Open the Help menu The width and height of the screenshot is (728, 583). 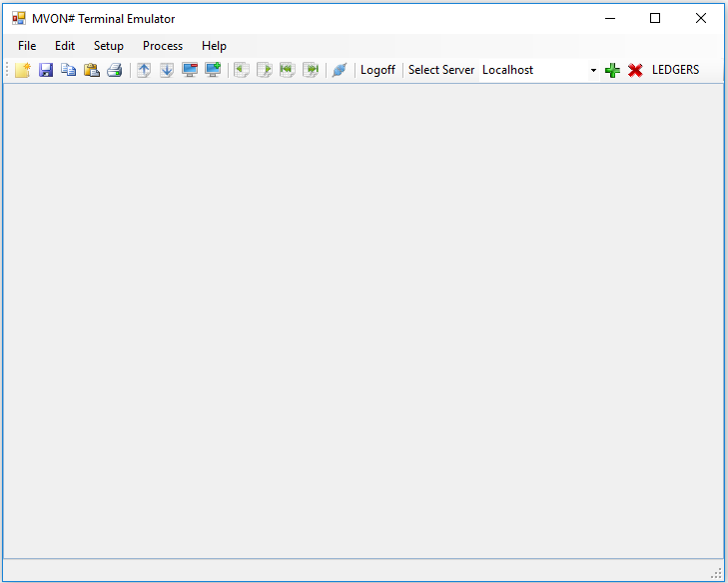(x=214, y=46)
